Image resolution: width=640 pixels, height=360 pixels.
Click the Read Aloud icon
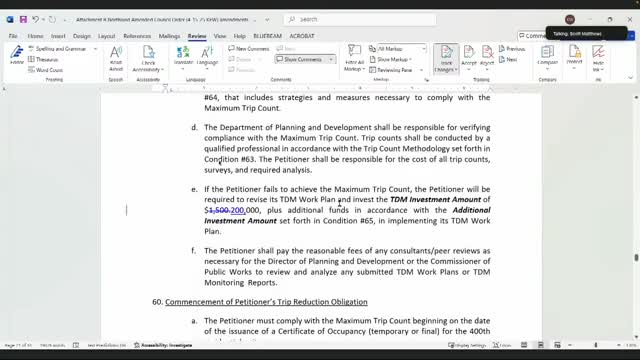116,58
